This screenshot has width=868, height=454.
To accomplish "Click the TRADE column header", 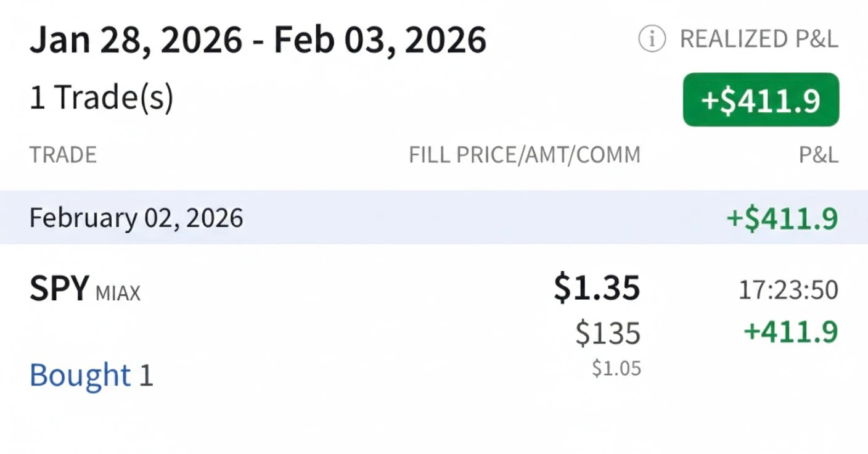I will 63,155.
